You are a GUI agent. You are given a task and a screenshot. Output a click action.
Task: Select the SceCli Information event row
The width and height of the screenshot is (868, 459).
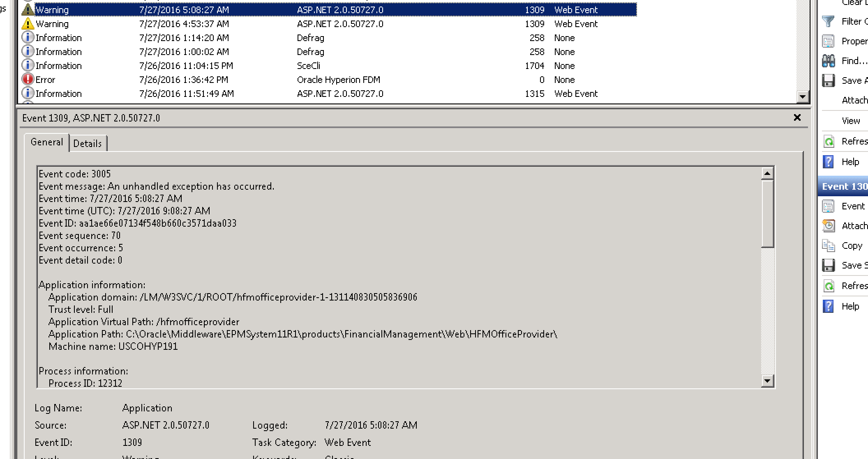[x=186, y=66]
